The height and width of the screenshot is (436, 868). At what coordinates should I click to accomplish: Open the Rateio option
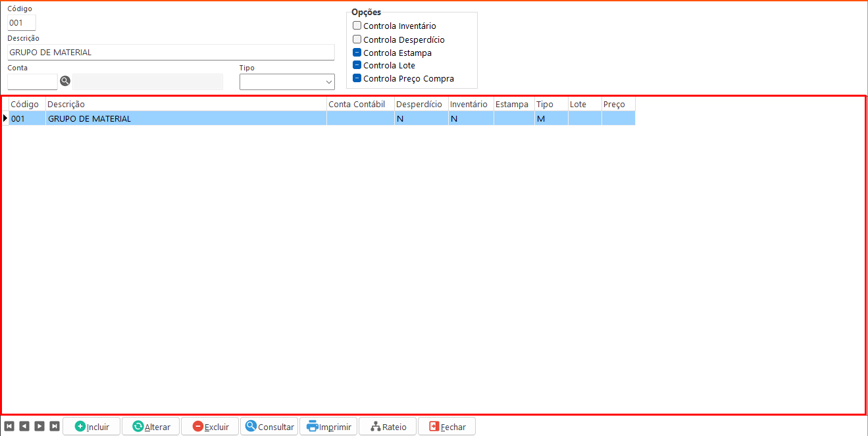point(388,426)
